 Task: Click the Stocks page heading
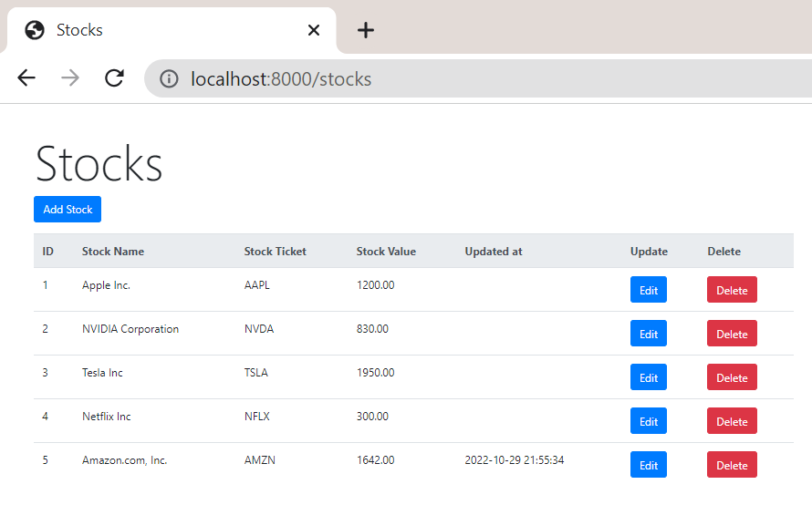pos(99,163)
